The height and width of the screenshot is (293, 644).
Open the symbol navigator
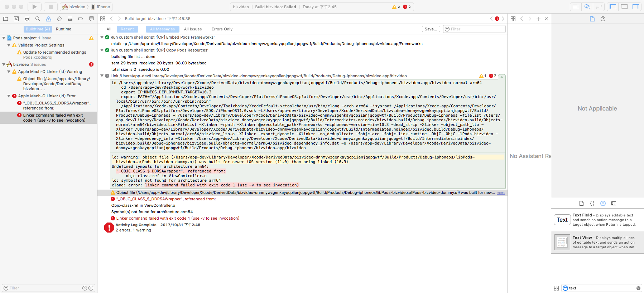(27, 19)
